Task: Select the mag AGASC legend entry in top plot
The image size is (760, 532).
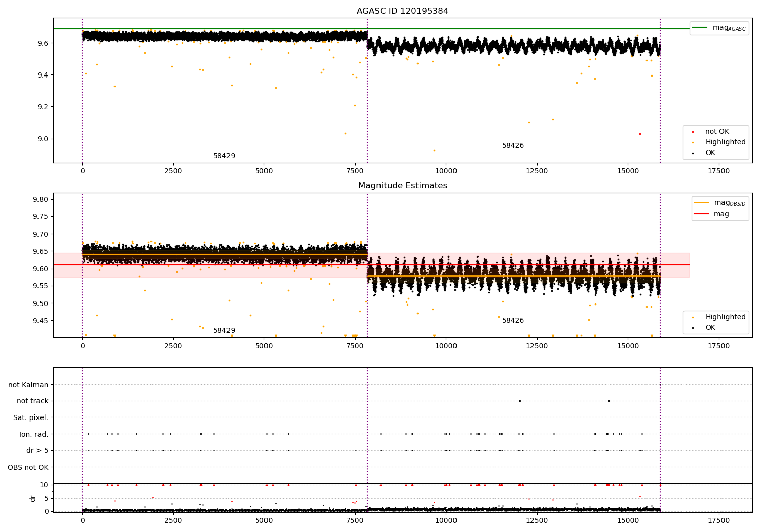Action: (x=729, y=28)
